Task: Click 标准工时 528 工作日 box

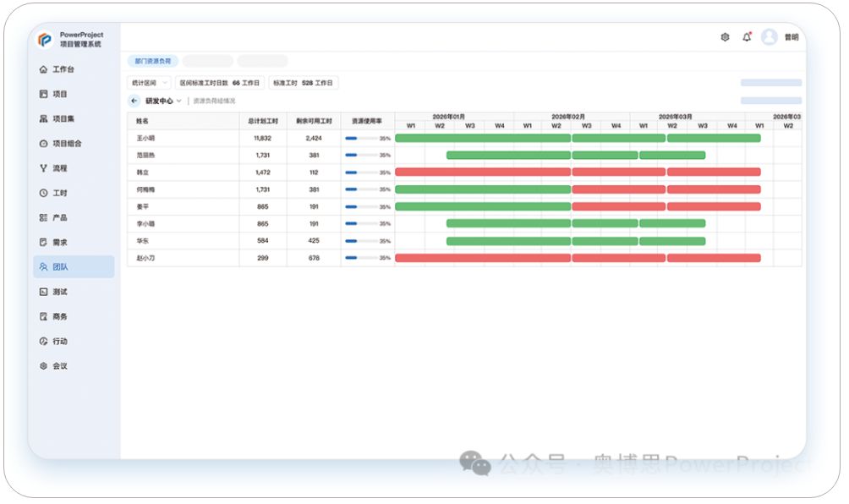Action: [304, 83]
